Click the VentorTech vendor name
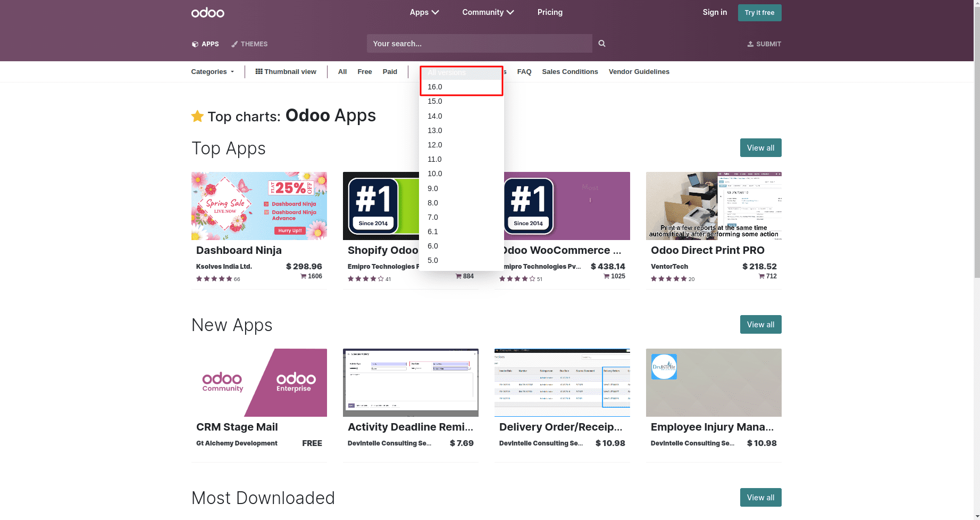The height and width of the screenshot is (520, 980). click(x=669, y=267)
